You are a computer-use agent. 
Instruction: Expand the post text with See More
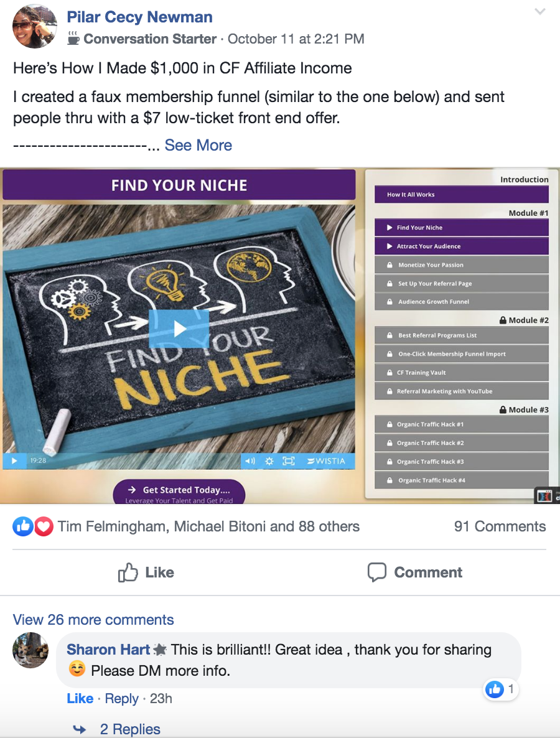(x=198, y=145)
